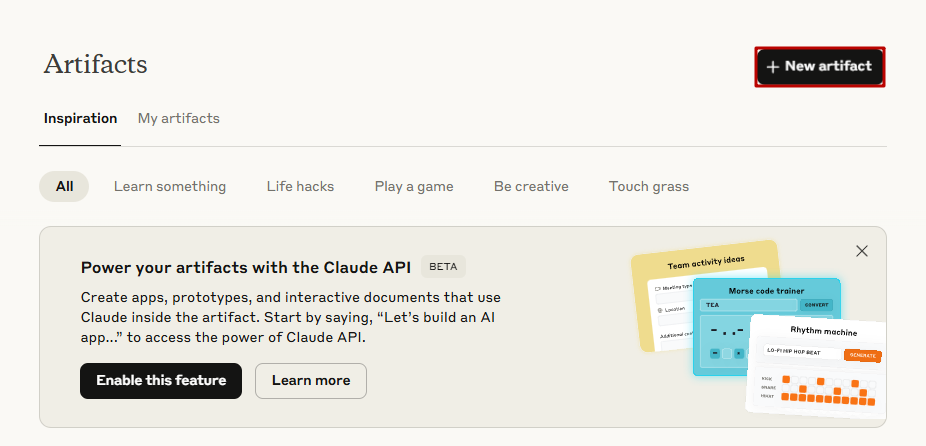Switch to the My artifacts tab
This screenshot has height=446, width=926.
(x=178, y=118)
